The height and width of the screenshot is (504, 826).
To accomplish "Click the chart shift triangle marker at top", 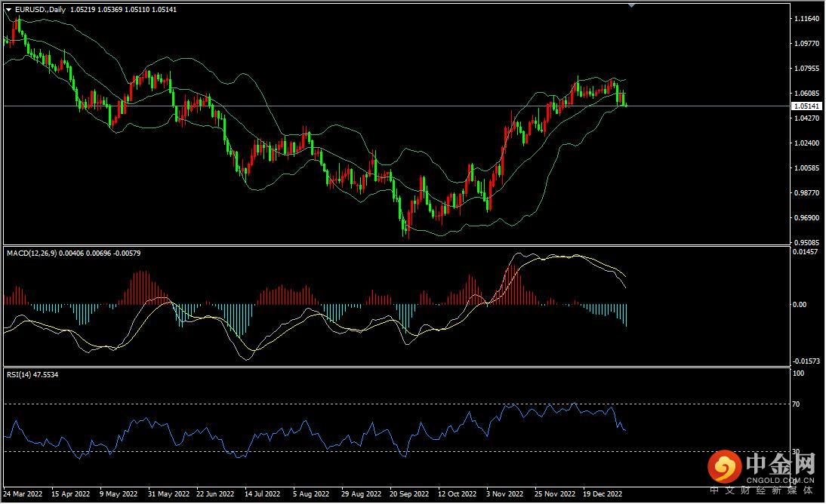I will [x=631, y=5].
